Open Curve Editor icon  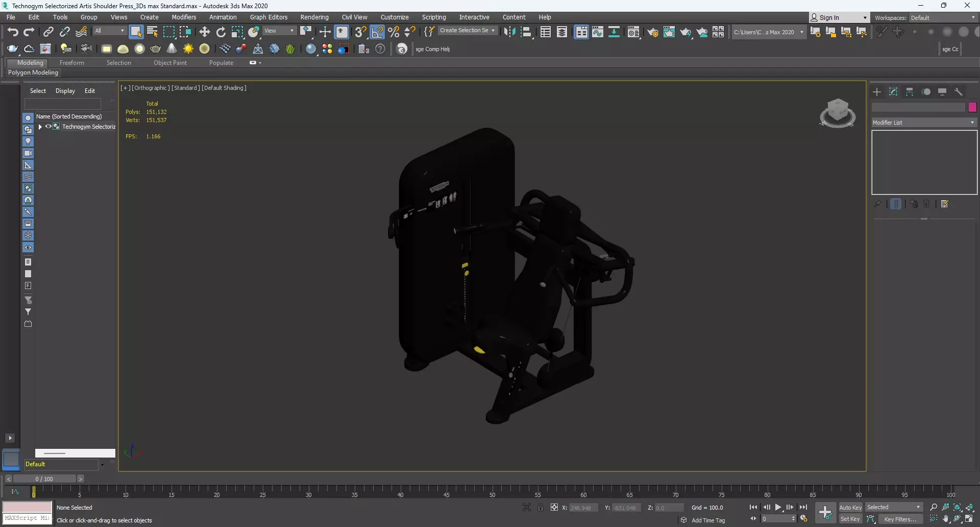click(x=598, y=32)
